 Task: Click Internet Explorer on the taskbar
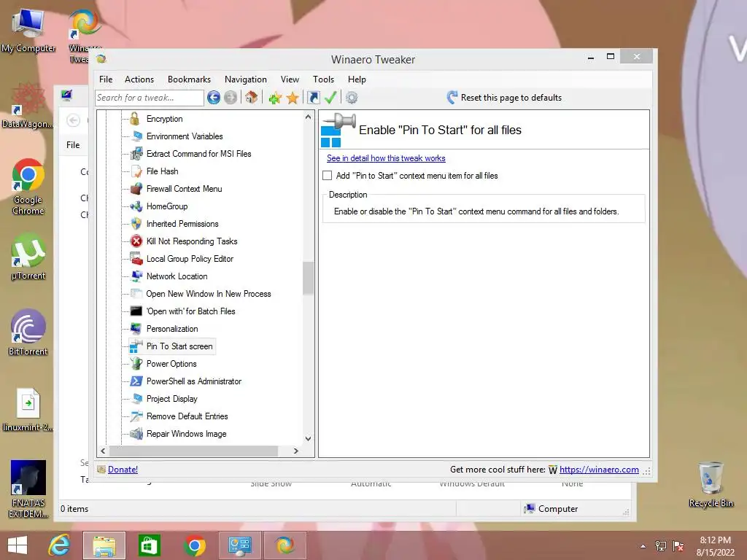coord(59,545)
